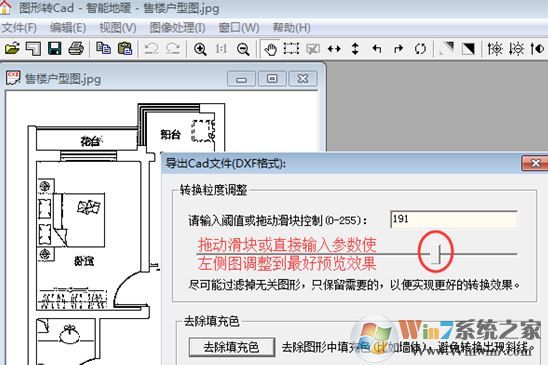Screen dimensions: 548x365
Task: Flip image horizontally with double arrow icon
Action: tap(334, 49)
